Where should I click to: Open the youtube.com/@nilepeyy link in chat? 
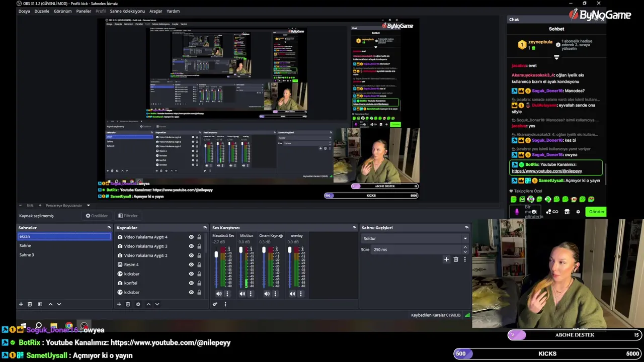click(547, 171)
